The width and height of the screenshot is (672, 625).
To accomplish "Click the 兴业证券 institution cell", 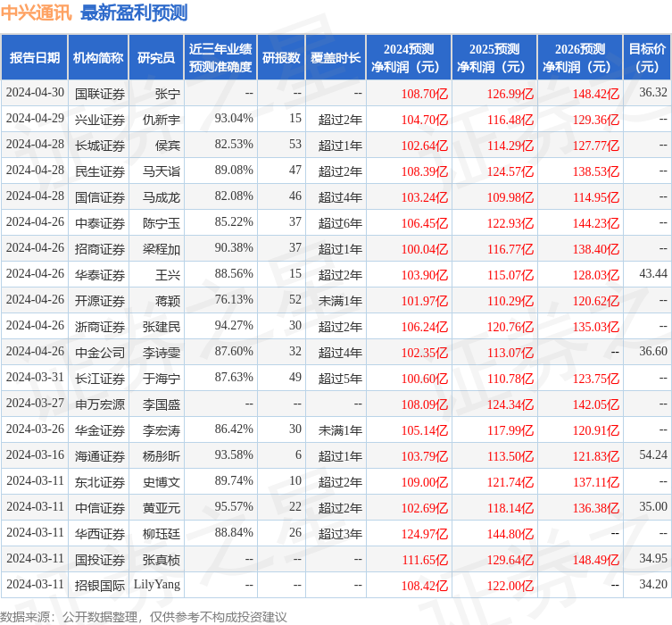I will coord(100,119).
